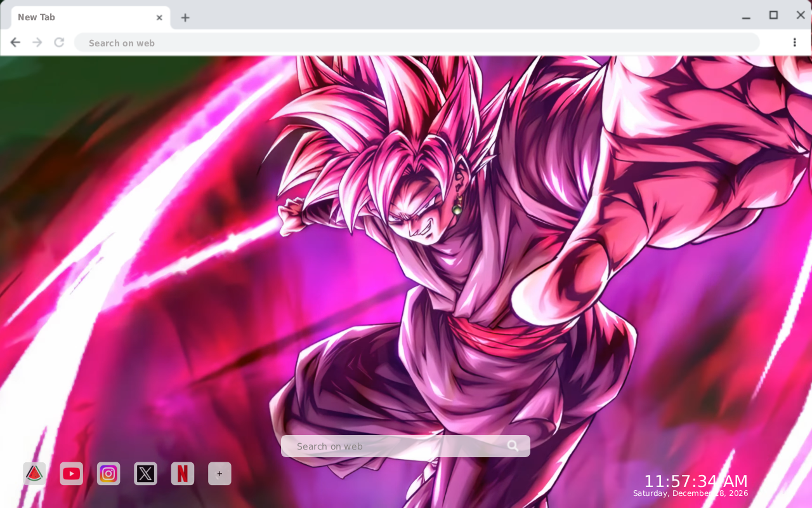The width and height of the screenshot is (812, 508).
Task: Reload the page with refresh icon
Action: (59, 43)
